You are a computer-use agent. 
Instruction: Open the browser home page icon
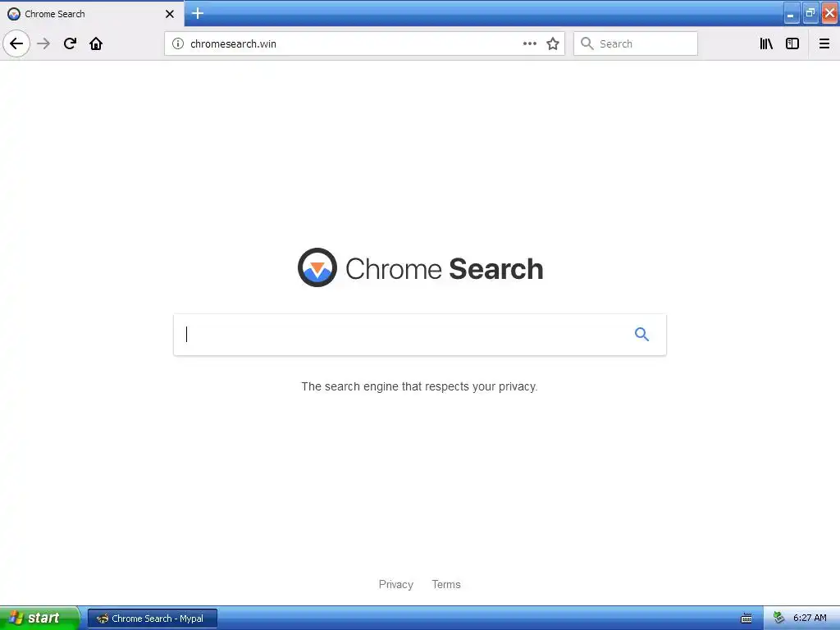tap(96, 43)
